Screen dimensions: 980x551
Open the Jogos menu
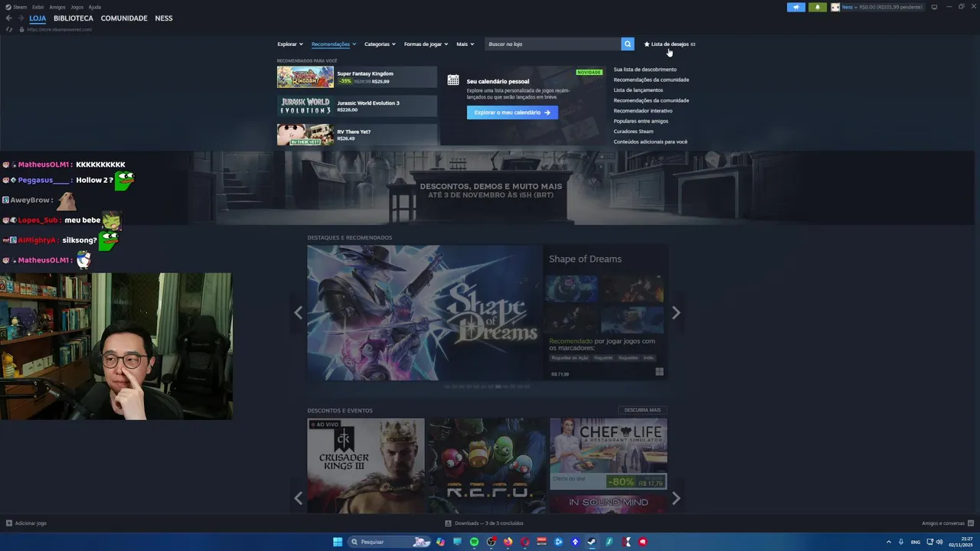click(x=77, y=7)
